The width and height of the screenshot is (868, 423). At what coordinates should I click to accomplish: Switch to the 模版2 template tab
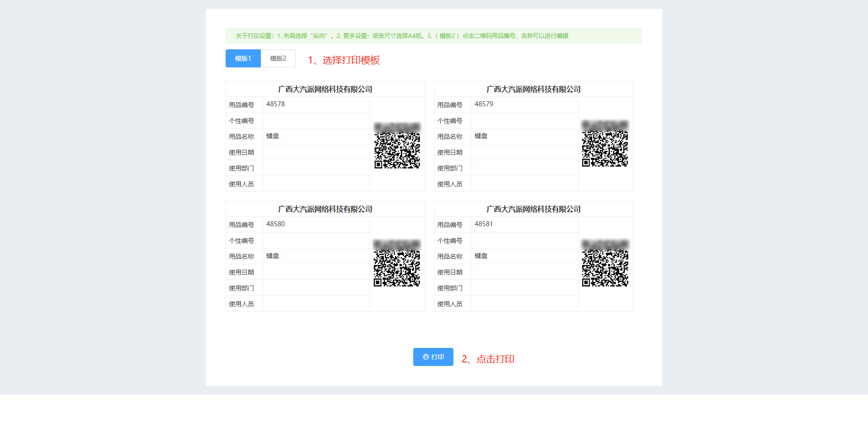pos(278,58)
